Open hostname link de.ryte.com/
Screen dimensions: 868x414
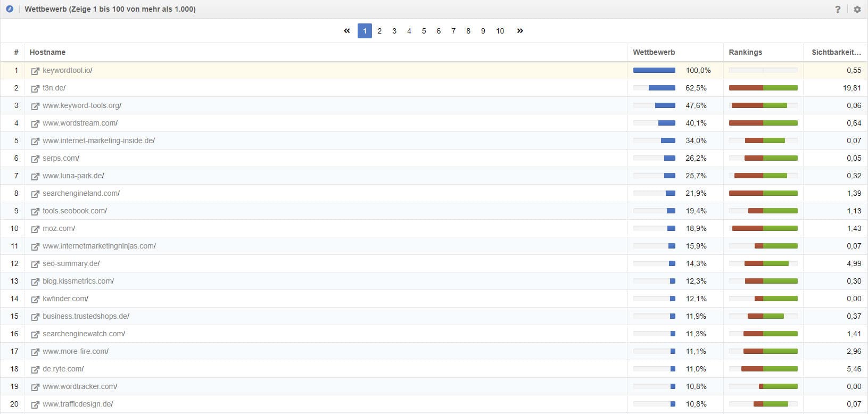63,369
